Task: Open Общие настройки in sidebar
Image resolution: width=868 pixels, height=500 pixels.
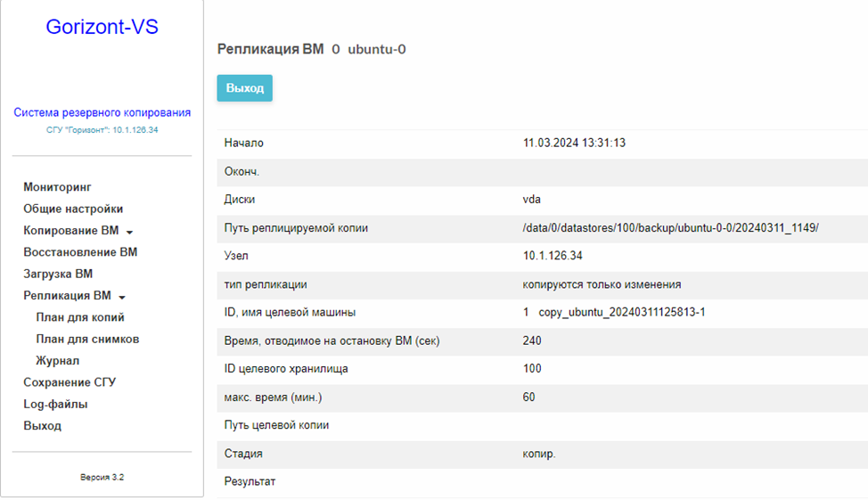Action: click(73, 209)
